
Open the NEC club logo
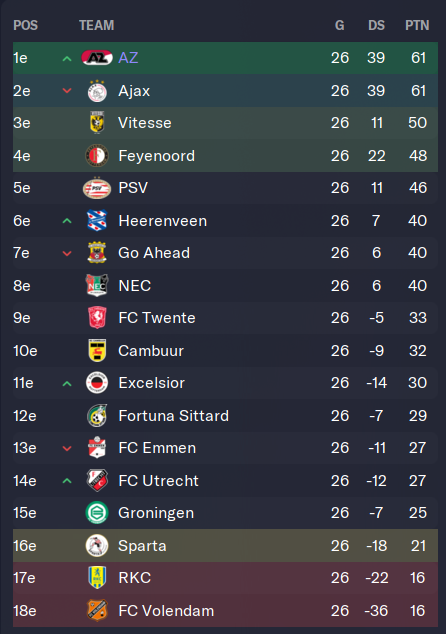click(x=97, y=285)
